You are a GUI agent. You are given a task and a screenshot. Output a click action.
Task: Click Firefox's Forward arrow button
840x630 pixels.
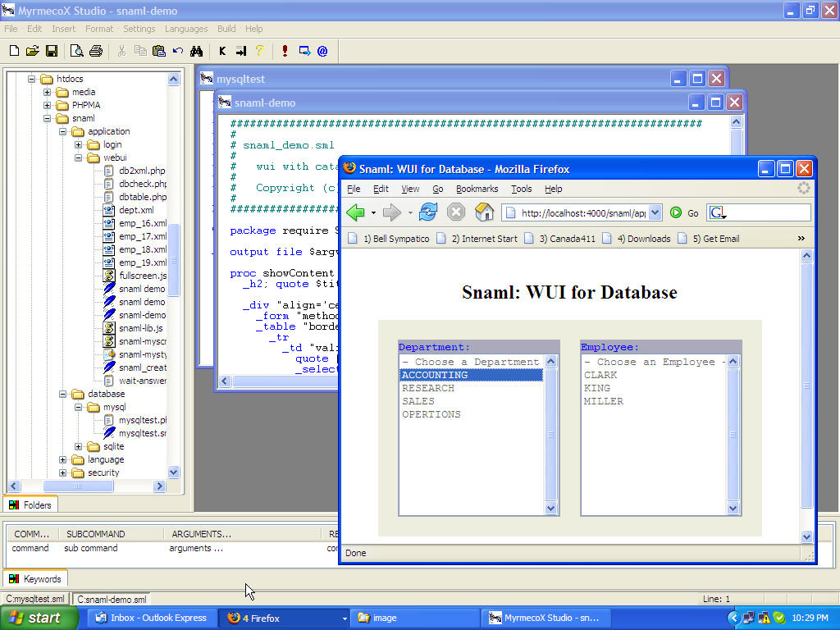[x=392, y=212]
